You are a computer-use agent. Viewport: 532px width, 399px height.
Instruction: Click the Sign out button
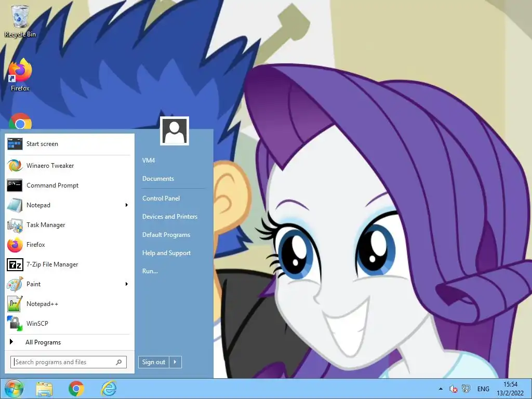tap(154, 362)
